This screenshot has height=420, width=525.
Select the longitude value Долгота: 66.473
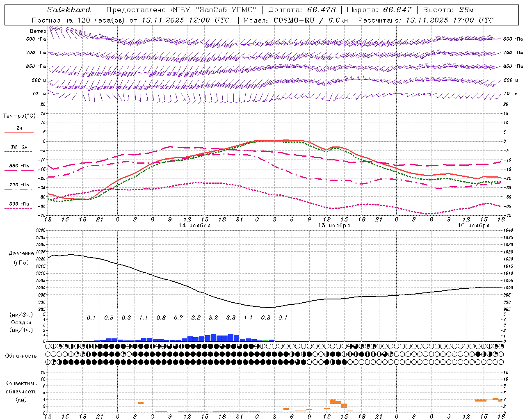pos(302,10)
